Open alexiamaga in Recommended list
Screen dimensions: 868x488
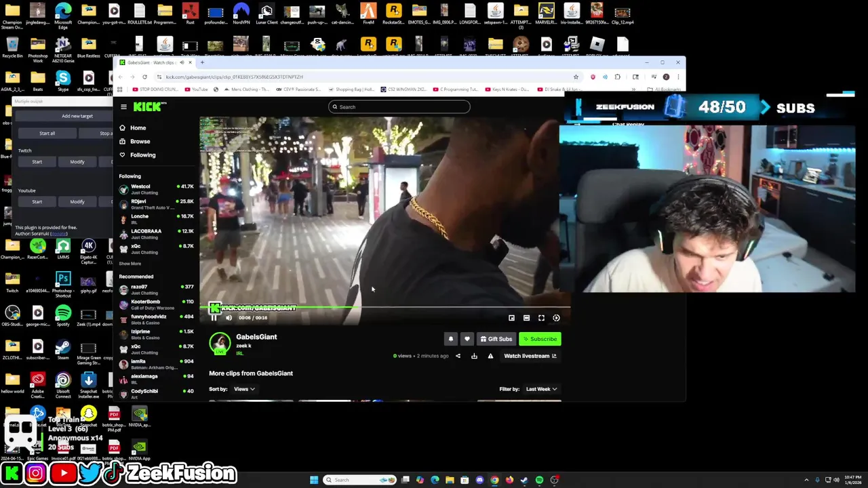[156, 379]
